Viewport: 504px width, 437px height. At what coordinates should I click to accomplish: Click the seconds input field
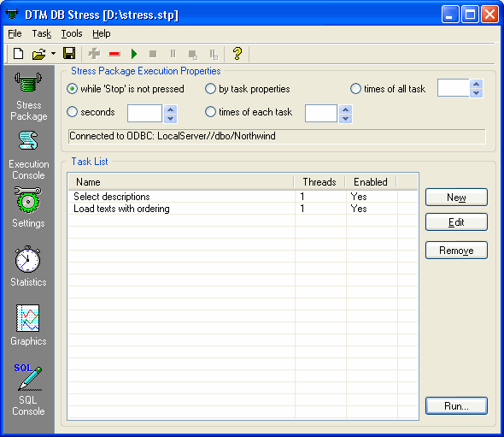(144, 113)
